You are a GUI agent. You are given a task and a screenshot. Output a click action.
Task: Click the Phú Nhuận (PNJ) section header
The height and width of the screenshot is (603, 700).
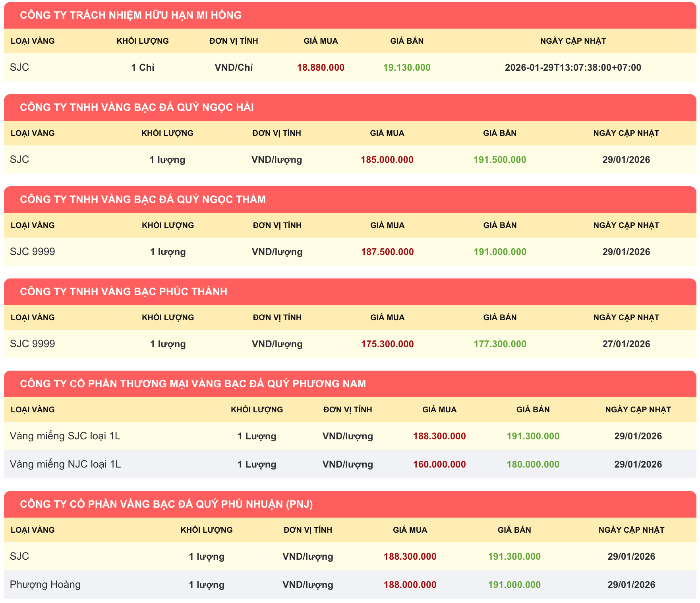166,504
